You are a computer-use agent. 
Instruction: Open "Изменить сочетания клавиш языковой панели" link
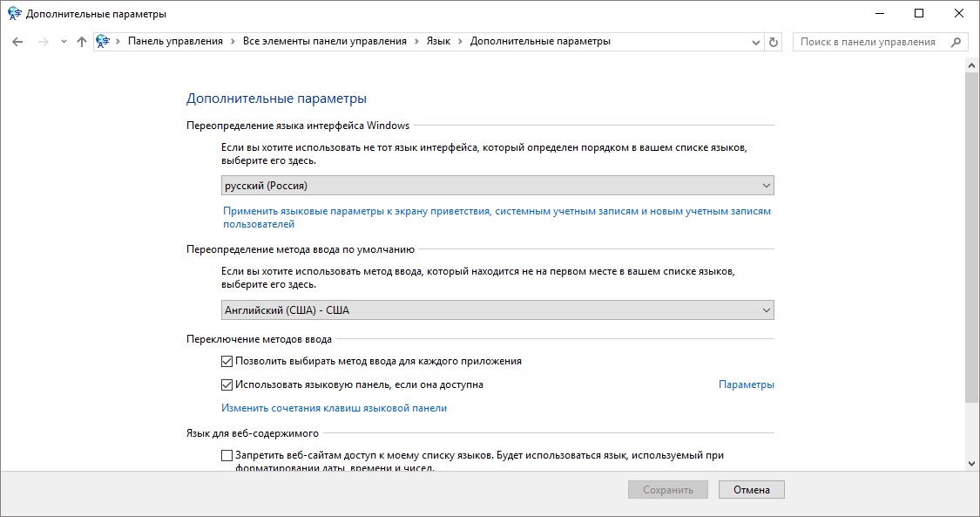click(334, 408)
